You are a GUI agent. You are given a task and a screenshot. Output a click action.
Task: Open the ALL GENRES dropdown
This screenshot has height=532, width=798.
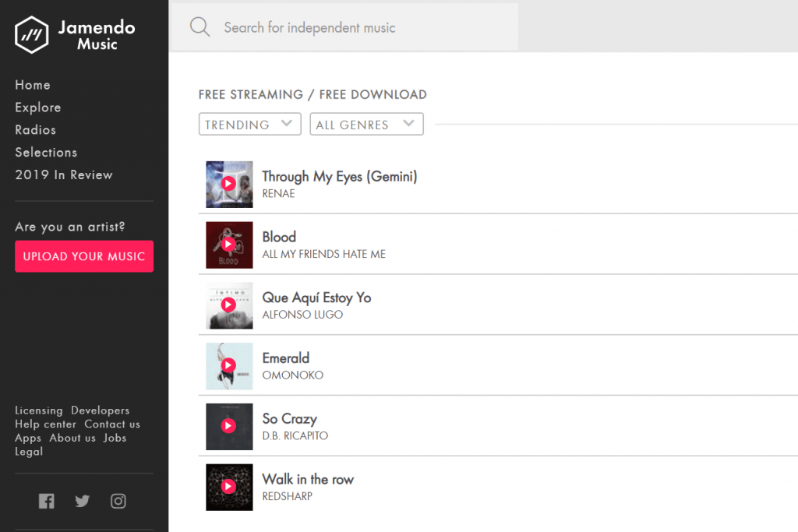tap(366, 124)
